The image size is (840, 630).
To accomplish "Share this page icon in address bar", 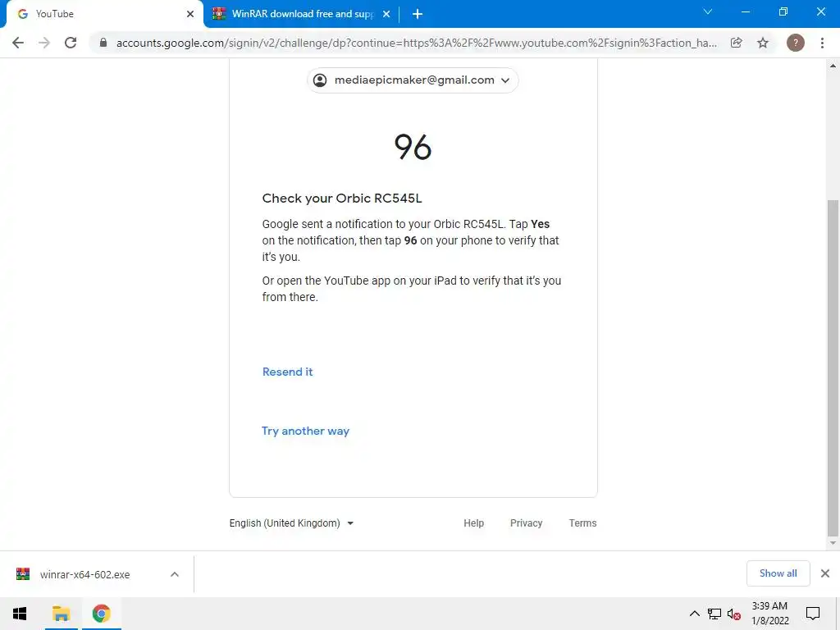I will (737, 43).
